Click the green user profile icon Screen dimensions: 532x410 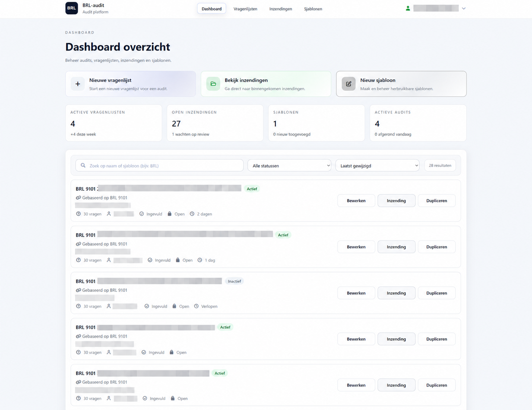408,8
